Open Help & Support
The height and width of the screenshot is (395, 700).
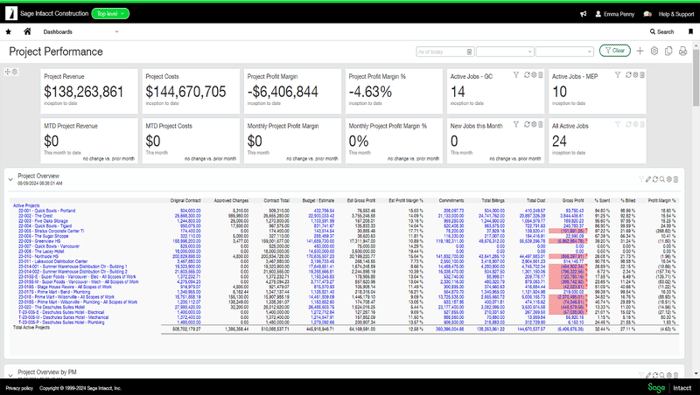[676, 14]
